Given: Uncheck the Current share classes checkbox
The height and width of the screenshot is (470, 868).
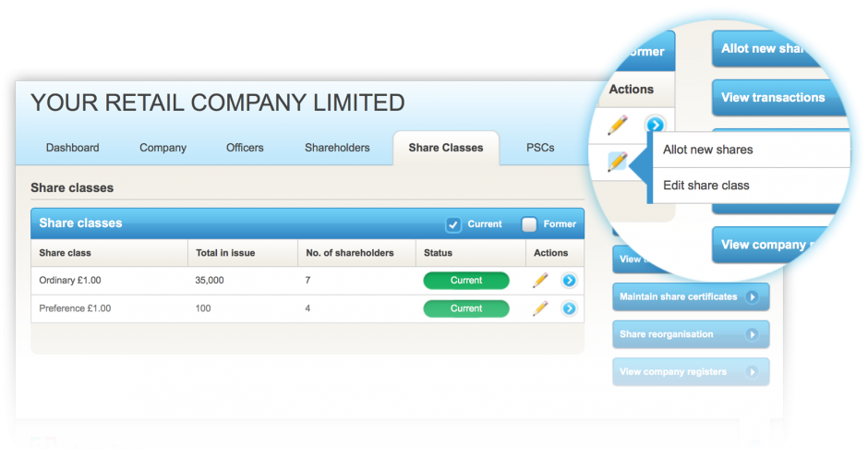Looking at the screenshot, I should pos(453,224).
